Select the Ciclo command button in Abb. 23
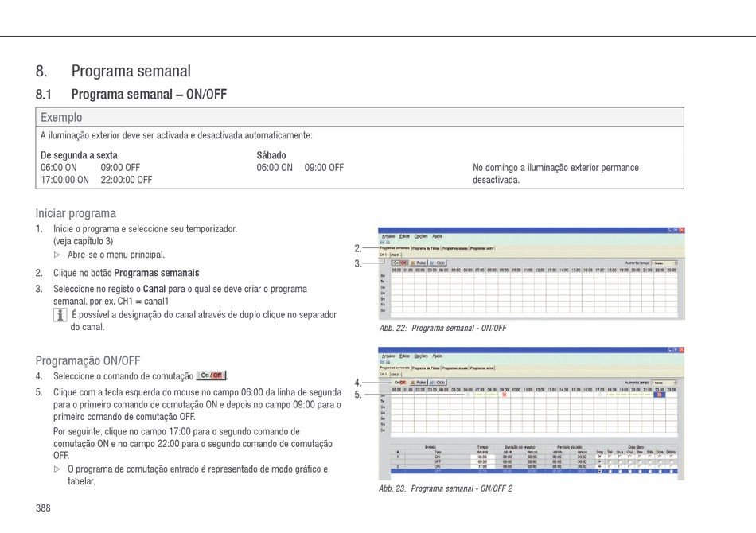The width and height of the screenshot is (756, 533). tap(438, 382)
